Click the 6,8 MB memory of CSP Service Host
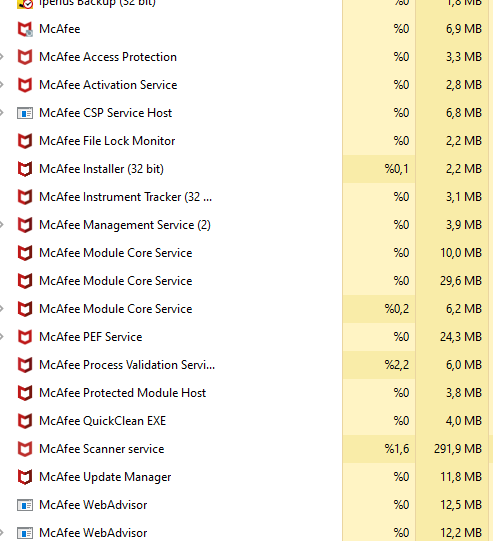The width and height of the screenshot is (493, 541). coord(464,113)
